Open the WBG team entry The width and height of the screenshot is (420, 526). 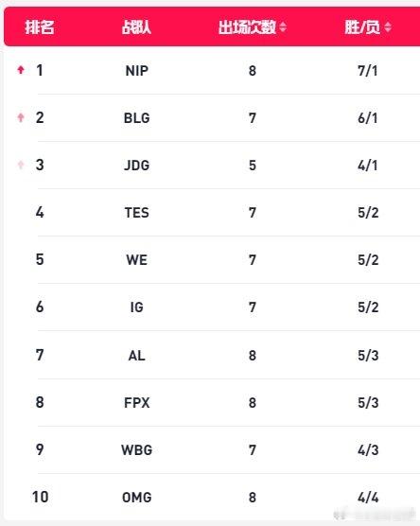click(x=137, y=450)
